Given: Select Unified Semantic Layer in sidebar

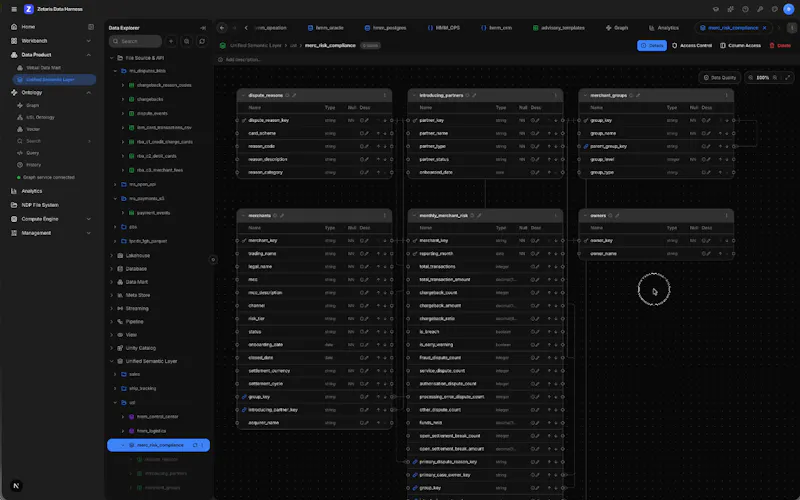Looking at the screenshot, I should [54, 80].
